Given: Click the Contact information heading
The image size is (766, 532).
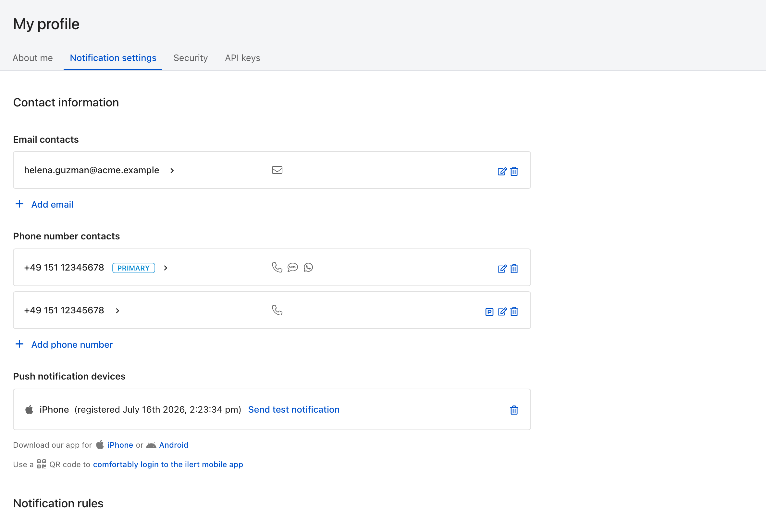Looking at the screenshot, I should tap(66, 103).
